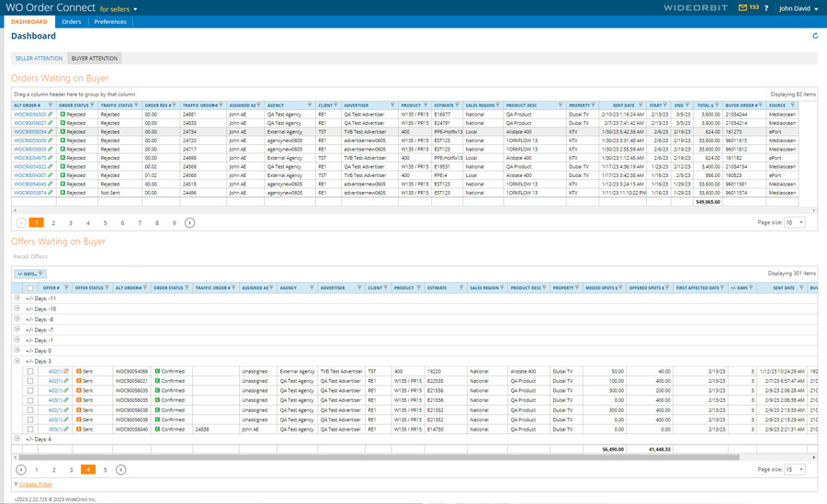Click filter icon on Agency column in Orders grid
Image resolution: width=827 pixels, height=504 pixels.
pyautogui.click(x=310, y=106)
